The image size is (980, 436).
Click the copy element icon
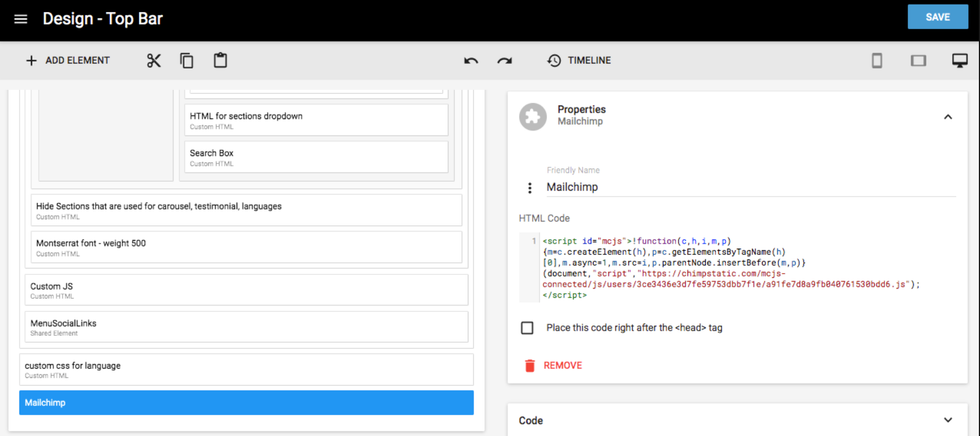pos(187,61)
